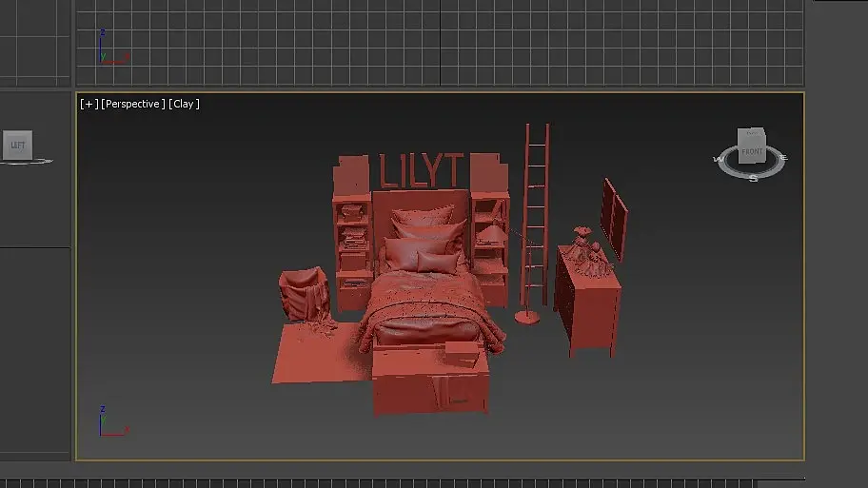Click the LEFT ViewCube in side viewport
The image size is (868, 488).
(18, 145)
